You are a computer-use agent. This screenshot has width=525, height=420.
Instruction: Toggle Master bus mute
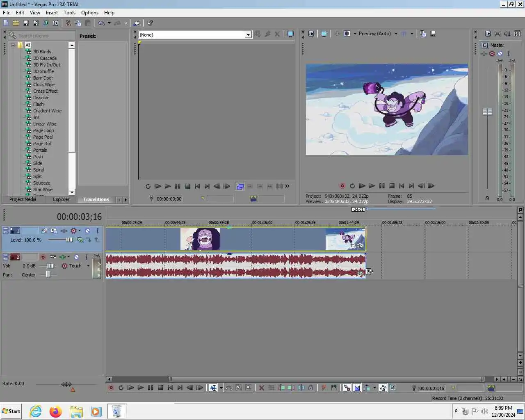500,53
